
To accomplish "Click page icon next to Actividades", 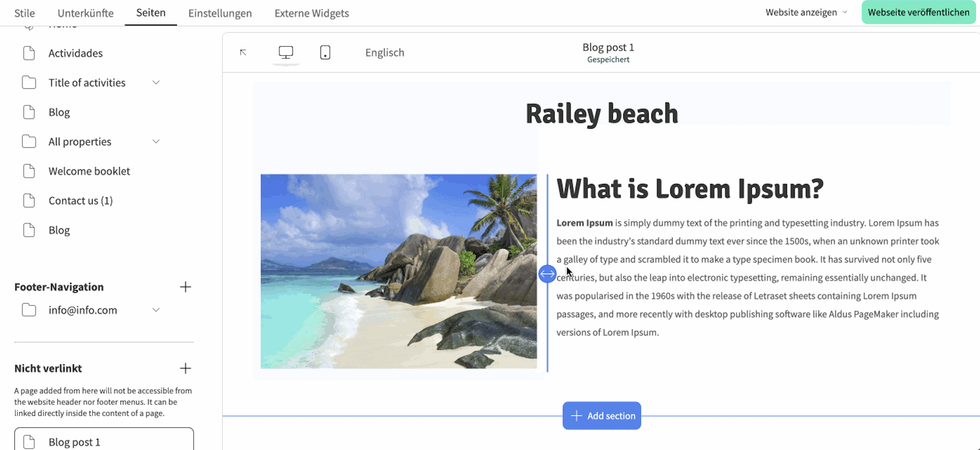I will pos(29,53).
